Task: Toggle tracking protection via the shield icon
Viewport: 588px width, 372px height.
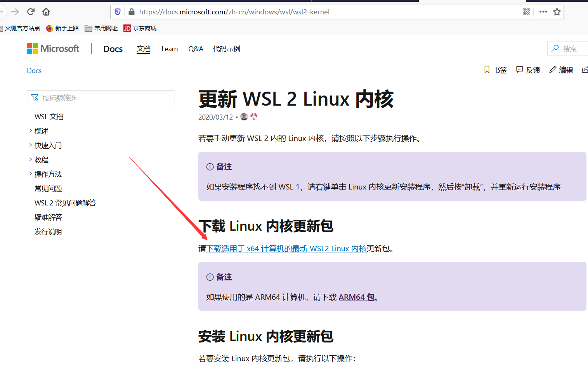Action: [117, 12]
